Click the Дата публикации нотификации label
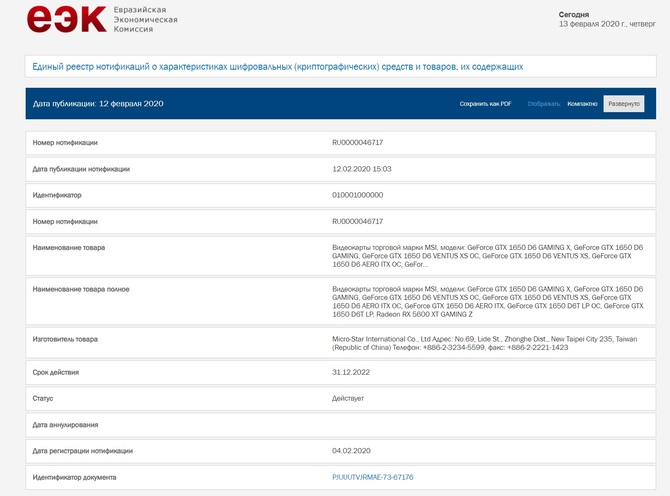Viewport: 670px width, 496px height. point(81,169)
